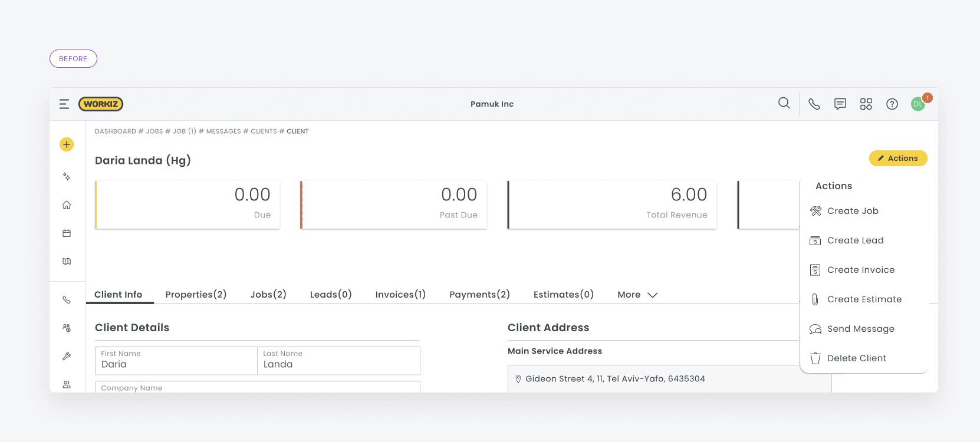Toggle the yellow Actions dropdown button
This screenshot has height=442, width=980.
click(x=898, y=159)
